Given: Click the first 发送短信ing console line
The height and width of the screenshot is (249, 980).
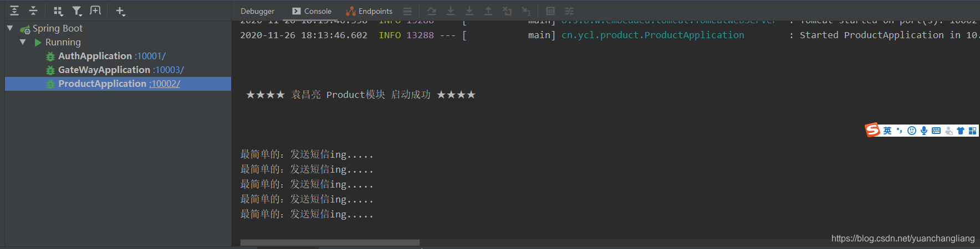Looking at the screenshot, I should click(x=307, y=154).
